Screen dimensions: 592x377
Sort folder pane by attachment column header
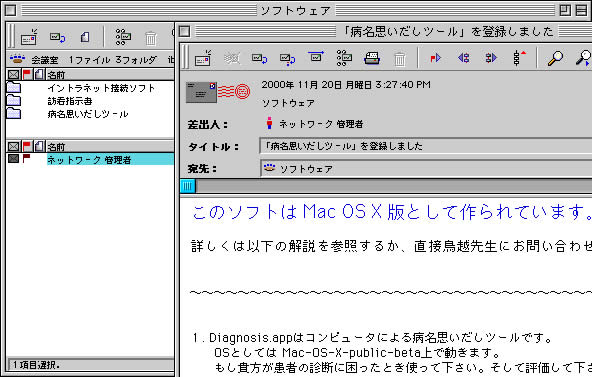[39, 74]
